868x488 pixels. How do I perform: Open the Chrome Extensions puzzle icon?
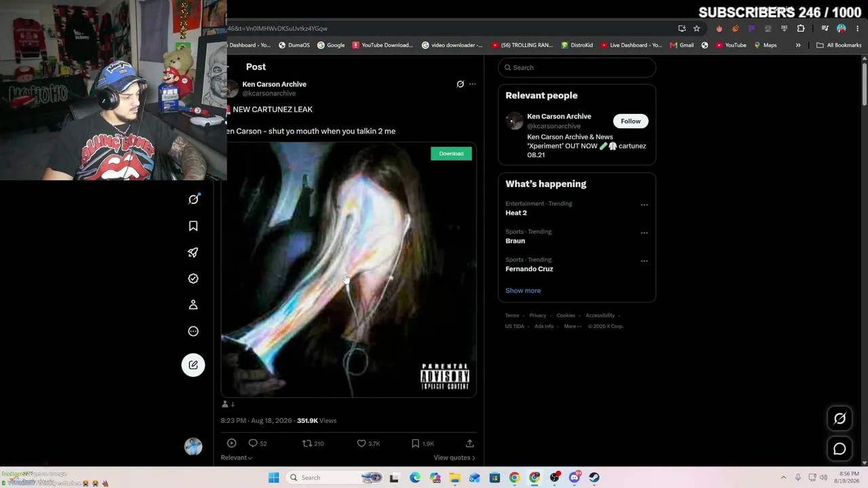(801, 28)
